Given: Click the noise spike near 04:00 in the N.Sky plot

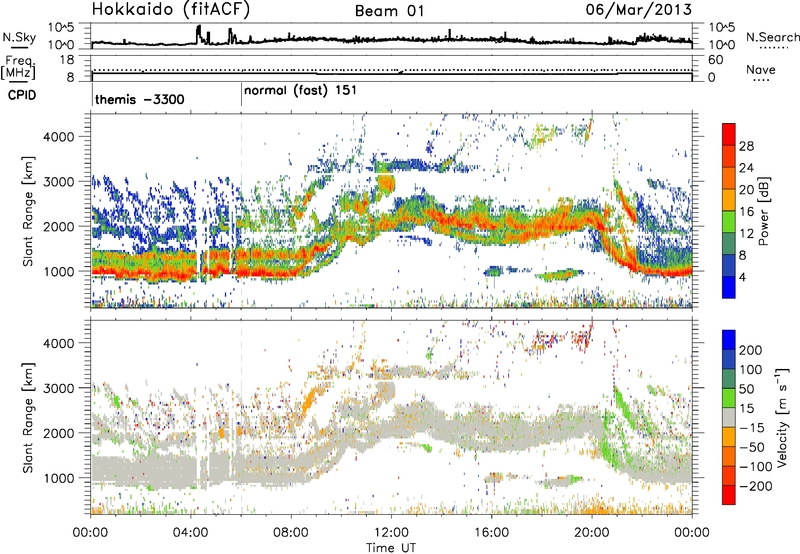Looking at the screenshot, I should tap(198, 34).
